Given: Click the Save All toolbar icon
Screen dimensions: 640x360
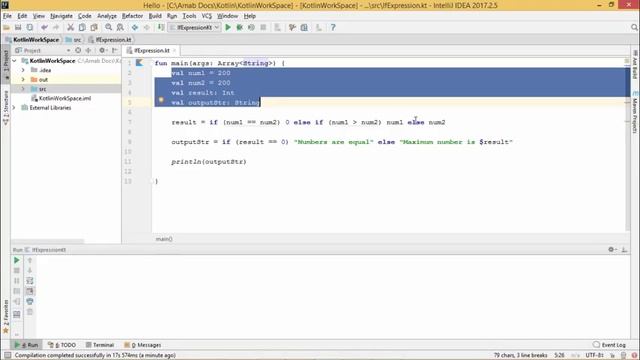Looking at the screenshot, I should [x=18, y=27].
